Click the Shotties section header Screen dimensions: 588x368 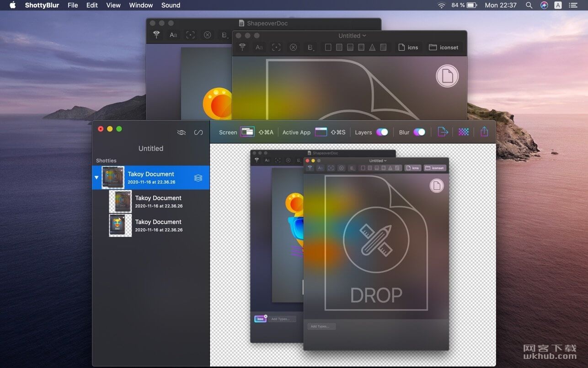click(106, 161)
